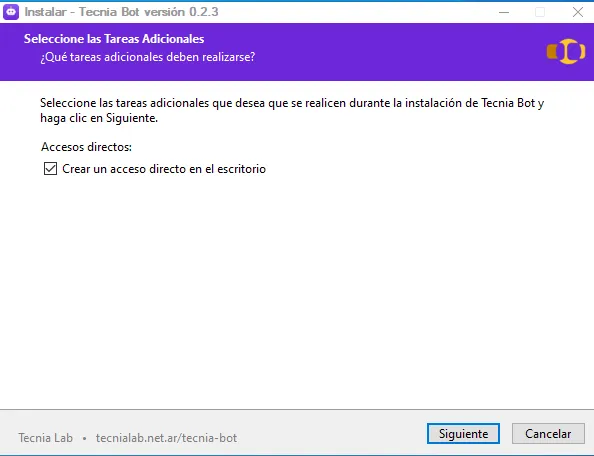This screenshot has height=456, width=594.
Task: Minimize the installer window
Action: coord(504,12)
